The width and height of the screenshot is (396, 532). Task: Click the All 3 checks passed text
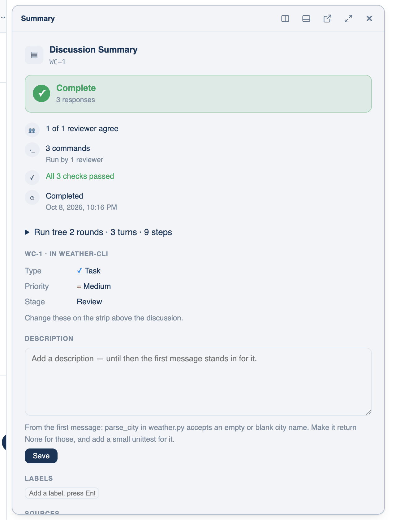click(80, 176)
